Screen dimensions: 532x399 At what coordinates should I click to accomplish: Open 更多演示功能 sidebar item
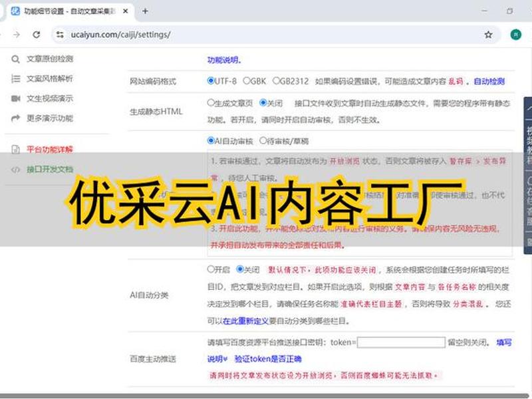pyautogui.click(x=50, y=118)
